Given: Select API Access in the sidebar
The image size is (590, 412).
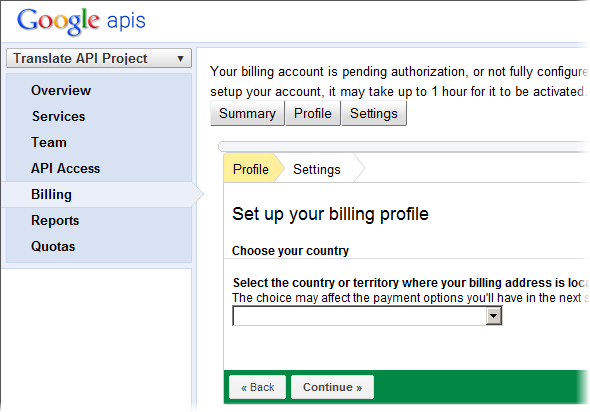Looking at the screenshot, I should 65,168.
